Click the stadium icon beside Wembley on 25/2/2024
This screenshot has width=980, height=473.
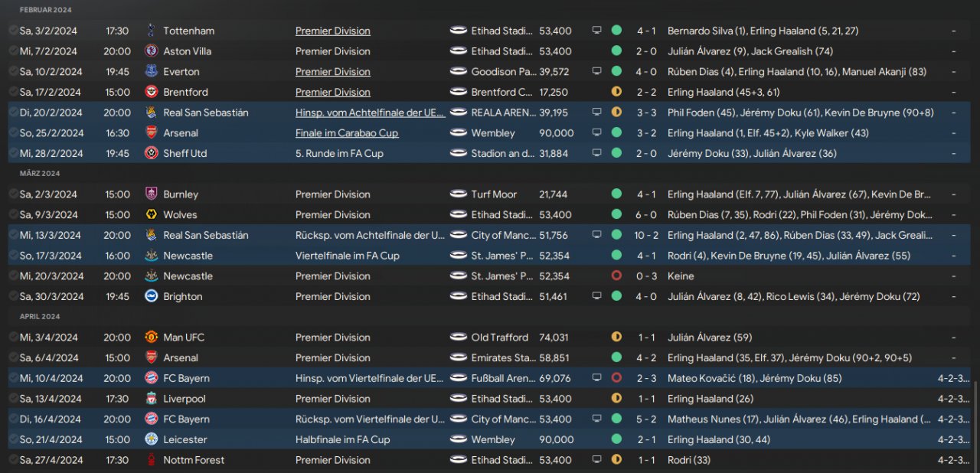459,133
